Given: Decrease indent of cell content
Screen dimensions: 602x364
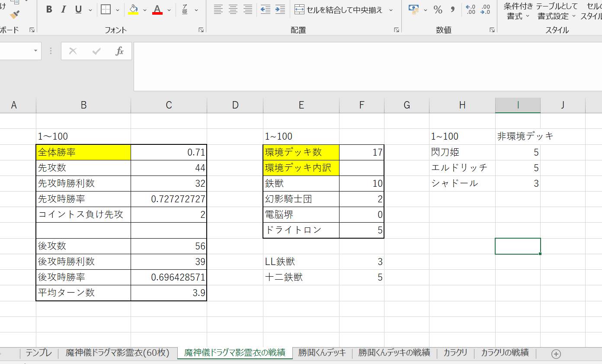Looking at the screenshot, I should coord(265,10).
